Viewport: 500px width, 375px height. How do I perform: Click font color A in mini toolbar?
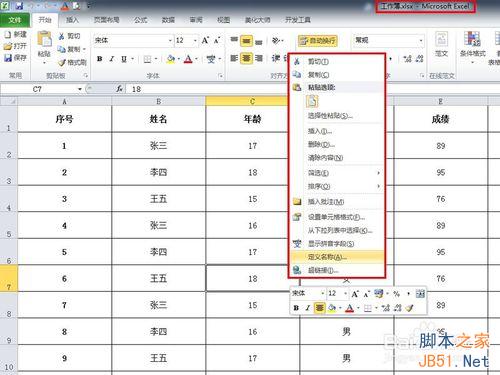coord(349,308)
